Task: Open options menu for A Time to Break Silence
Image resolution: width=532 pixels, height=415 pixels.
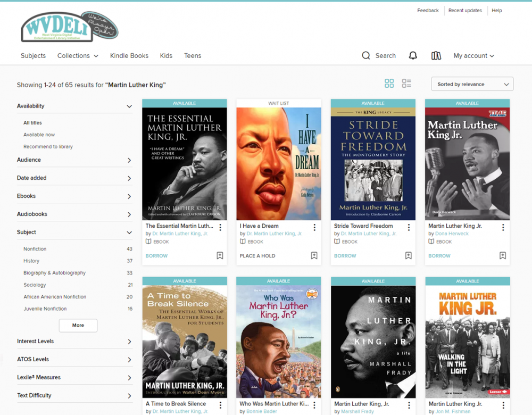Action: pos(221,405)
